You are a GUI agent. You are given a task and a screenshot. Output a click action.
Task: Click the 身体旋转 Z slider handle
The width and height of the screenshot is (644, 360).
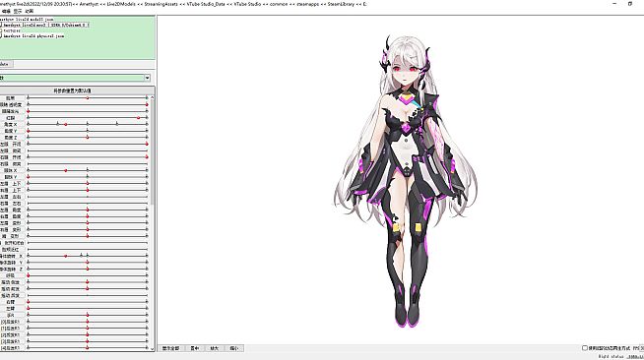pos(88,269)
